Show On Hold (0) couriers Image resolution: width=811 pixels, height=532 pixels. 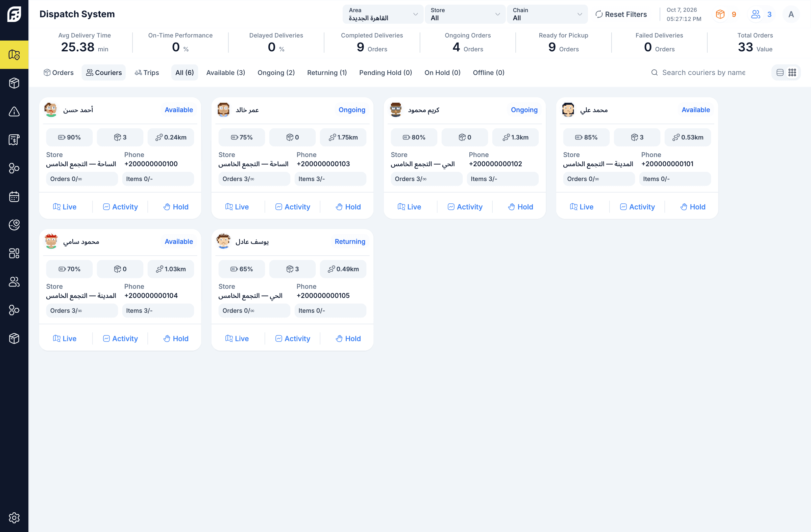[x=442, y=73]
